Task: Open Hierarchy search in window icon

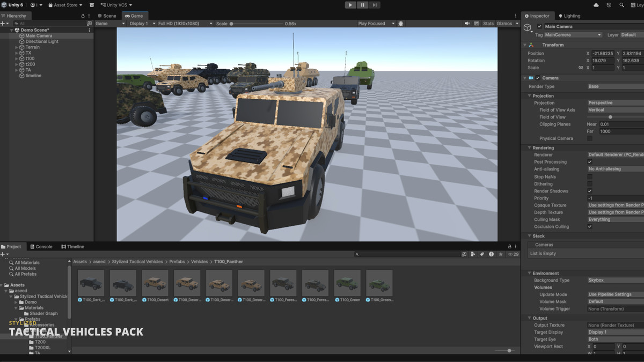Action: point(89,24)
